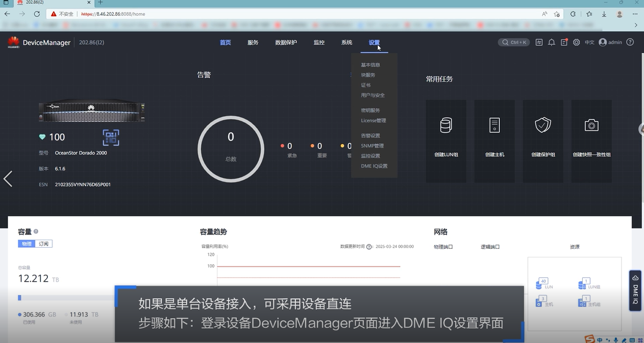Open the task list icon with red dot
This screenshot has width=644, height=343.
click(x=564, y=43)
